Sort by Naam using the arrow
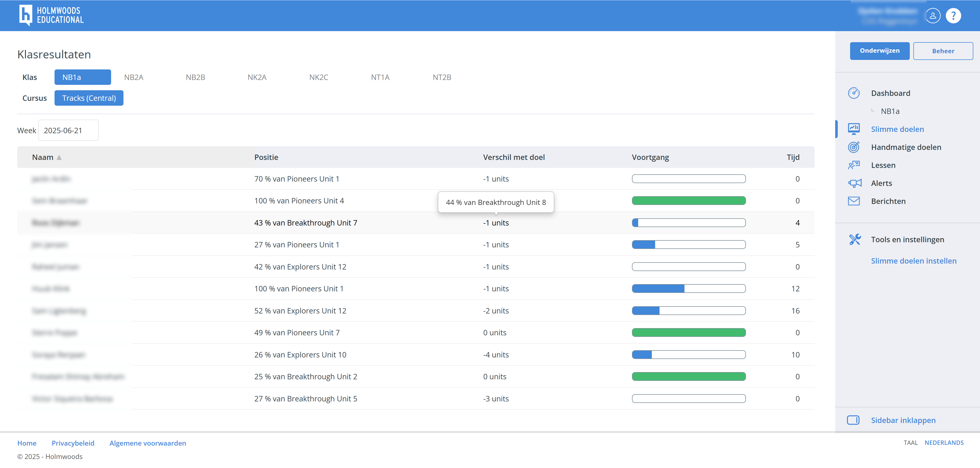Image resolution: width=980 pixels, height=468 pixels. tap(59, 157)
